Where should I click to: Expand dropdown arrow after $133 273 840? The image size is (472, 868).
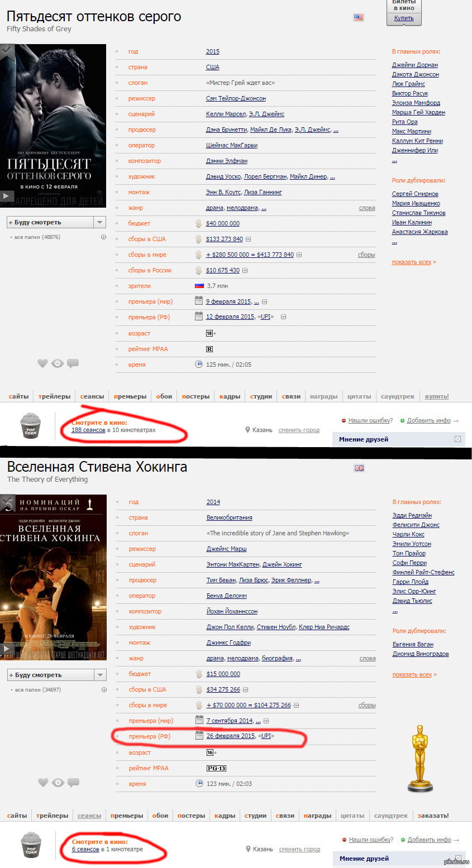point(249,239)
